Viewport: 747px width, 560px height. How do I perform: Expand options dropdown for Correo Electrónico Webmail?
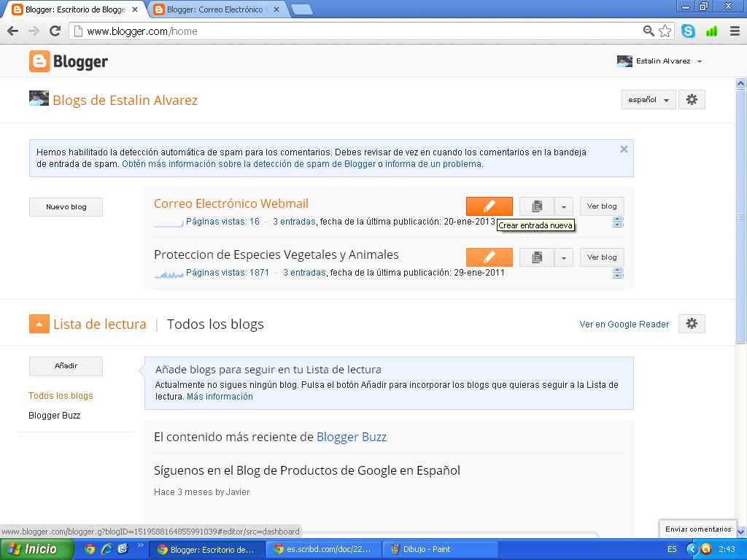tap(564, 206)
